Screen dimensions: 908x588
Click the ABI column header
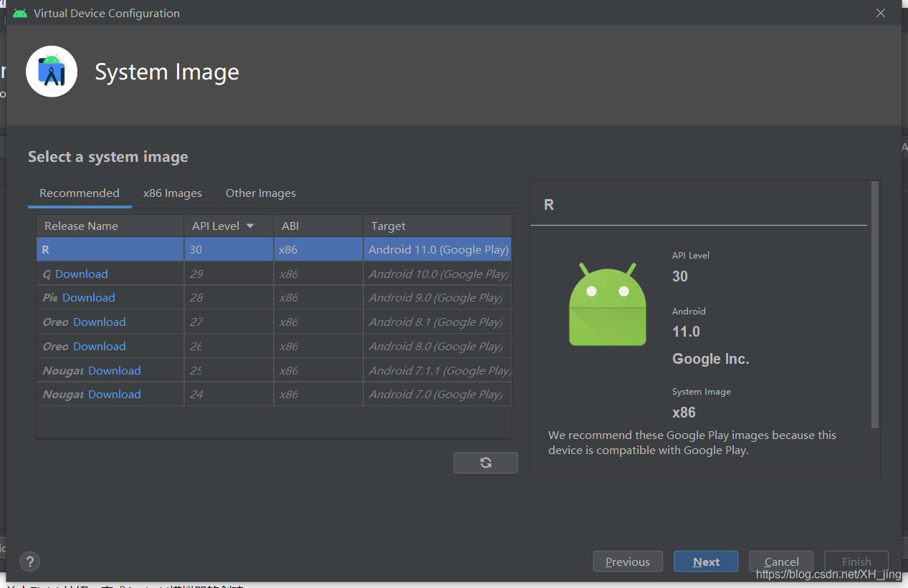[x=318, y=226]
